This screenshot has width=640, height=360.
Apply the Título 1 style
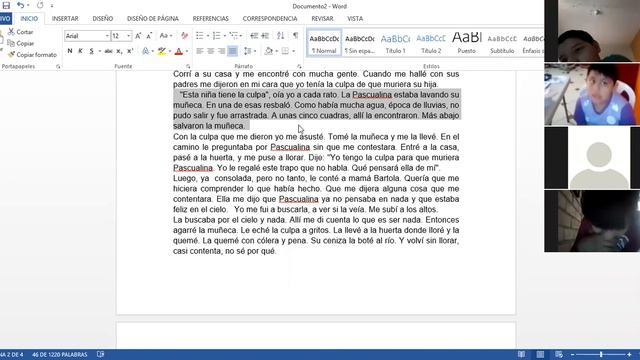point(396,43)
